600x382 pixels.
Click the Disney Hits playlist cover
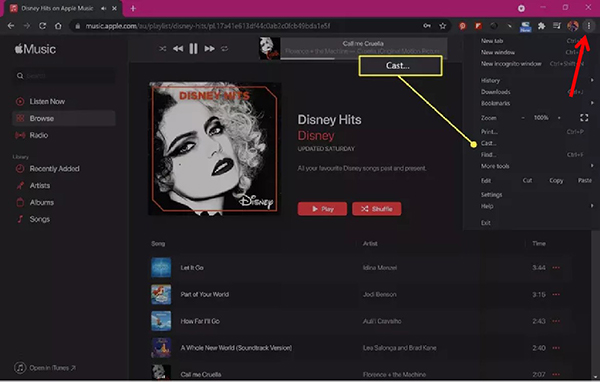[215, 149]
